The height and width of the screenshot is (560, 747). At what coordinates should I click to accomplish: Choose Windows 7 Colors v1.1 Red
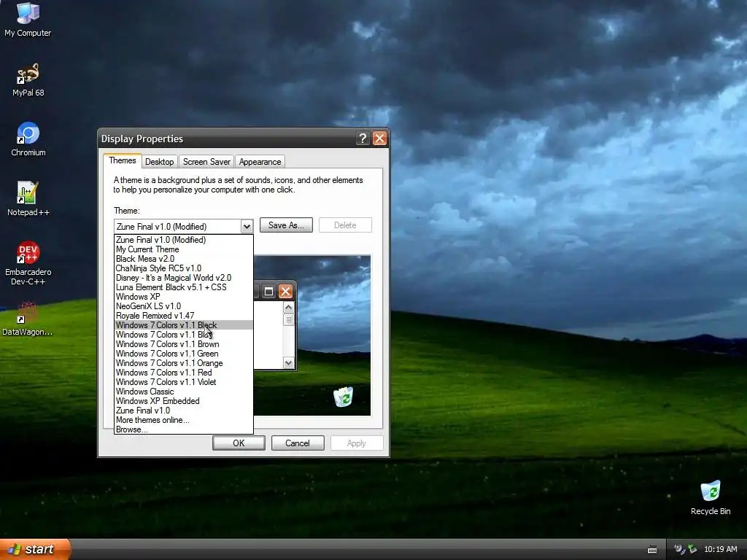(x=183, y=373)
